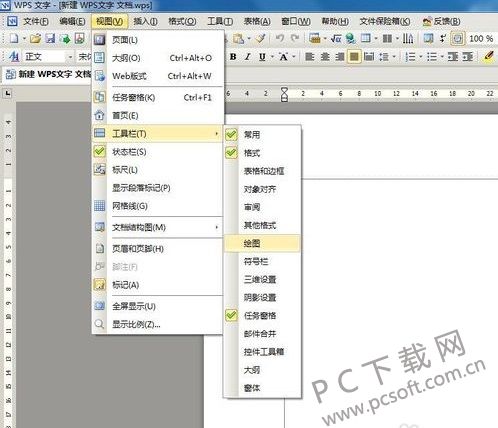This screenshot has height=428, width=498.
Task: Click the Open folder icon in toolbar
Action: coord(35,39)
